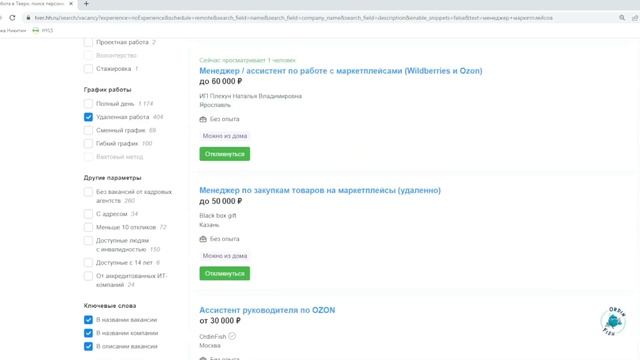
Task: Open employer OrdinFish page
Action: tap(213, 337)
